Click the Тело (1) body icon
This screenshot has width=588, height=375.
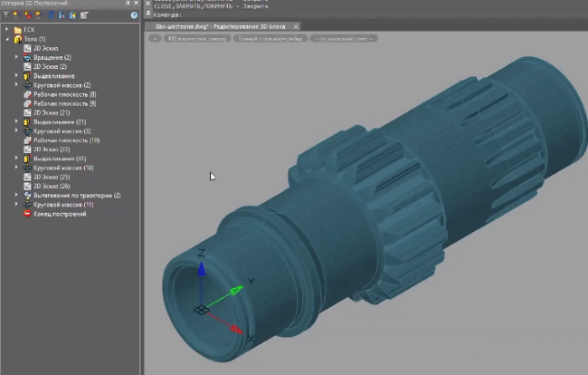pos(18,39)
